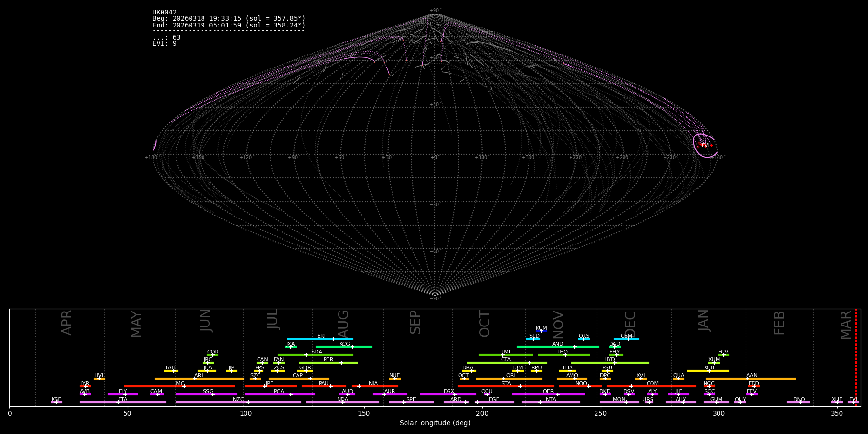
Task: Click the red EVI radiant label on the sky map
Action: click(x=705, y=146)
